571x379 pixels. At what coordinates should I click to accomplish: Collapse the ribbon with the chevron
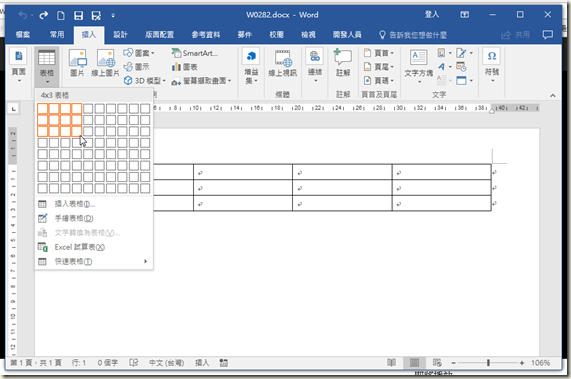click(553, 95)
